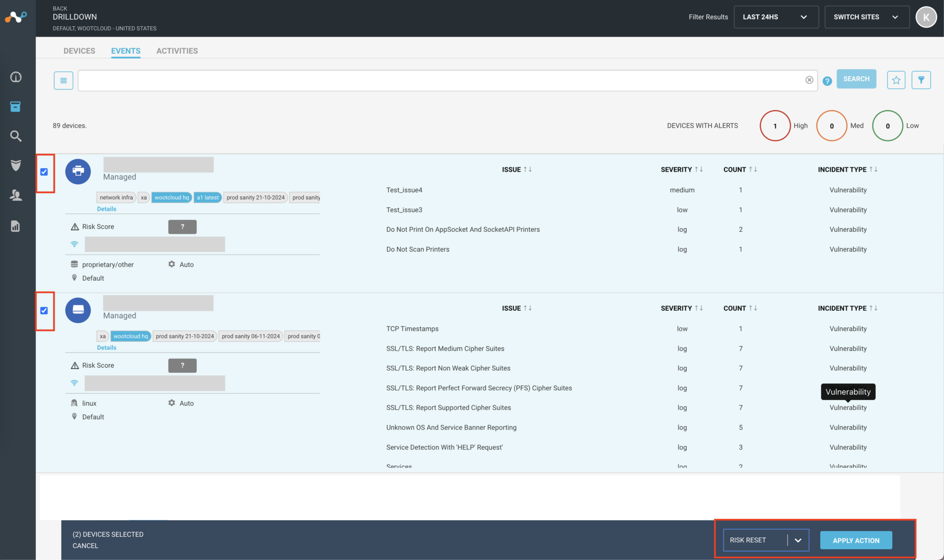The width and height of the screenshot is (944, 560).
Task: Click the 'a1 latest' tag
Action: [x=208, y=197]
